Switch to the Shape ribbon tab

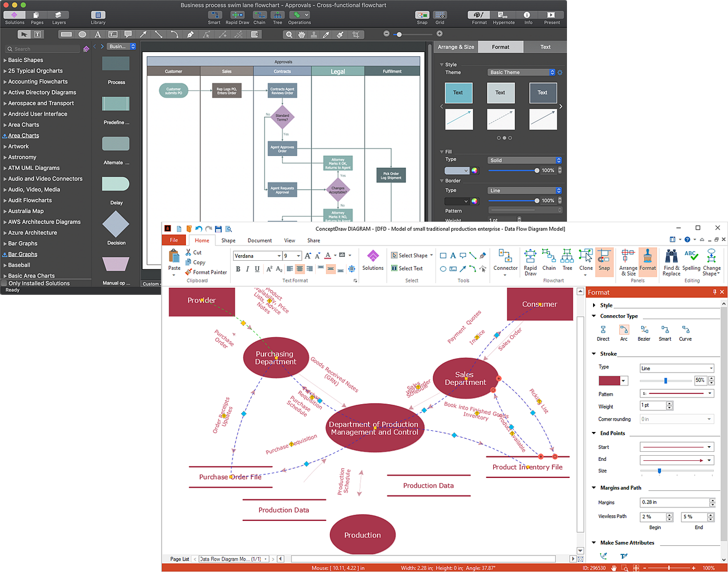point(228,240)
